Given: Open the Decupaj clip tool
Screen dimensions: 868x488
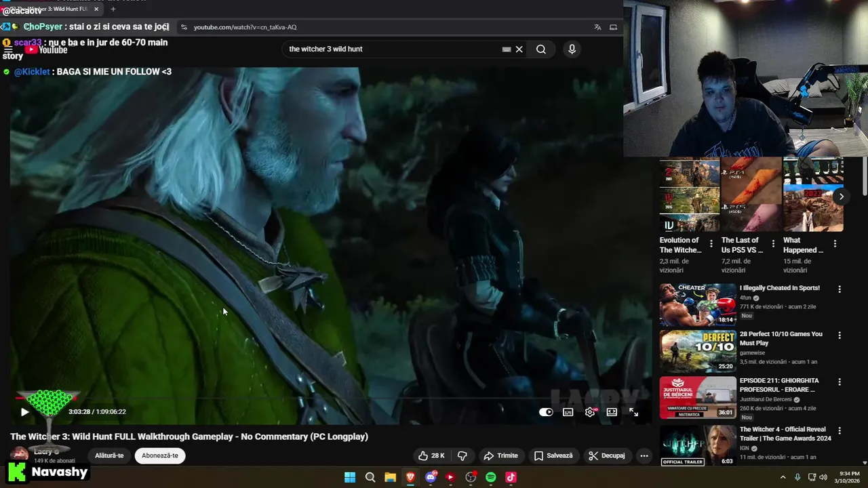Looking at the screenshot, I should point(607,455).
